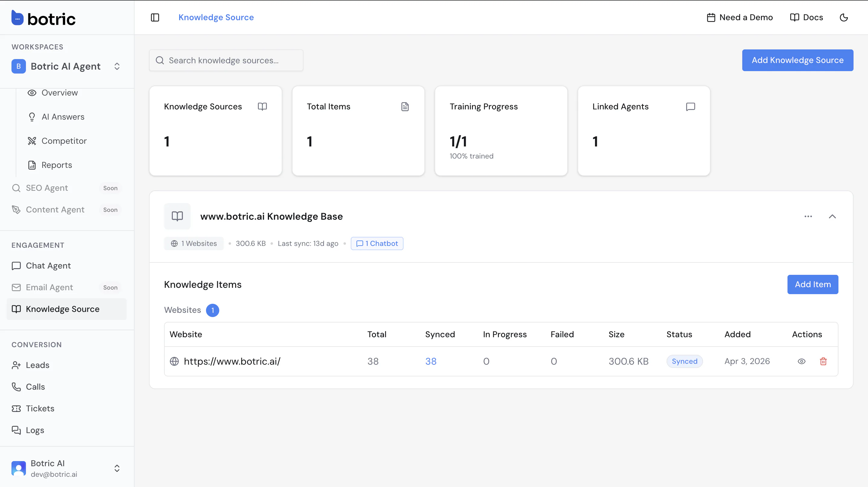Select the Websites tab with count 1
The width and height of the screenshot is (868, 487).
coord(192,310)
